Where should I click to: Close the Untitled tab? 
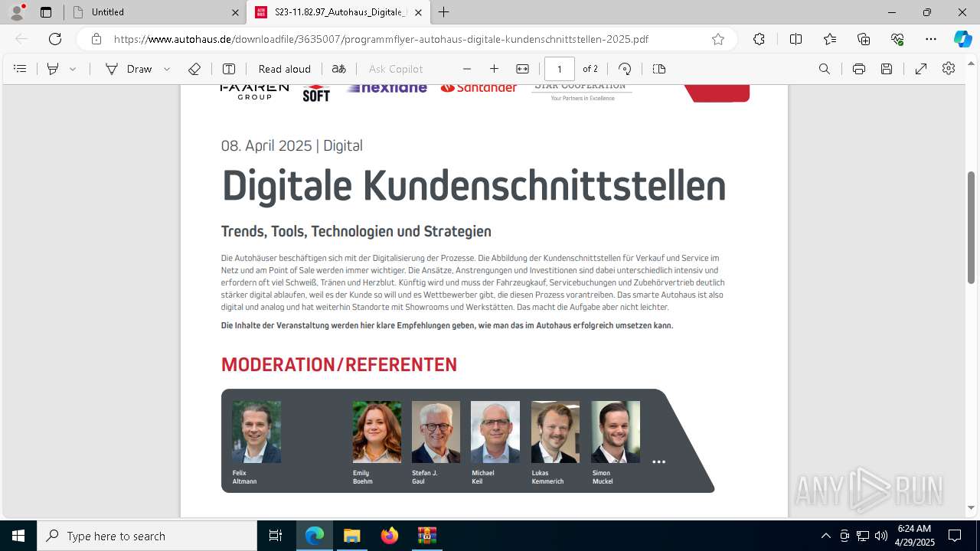235,12
